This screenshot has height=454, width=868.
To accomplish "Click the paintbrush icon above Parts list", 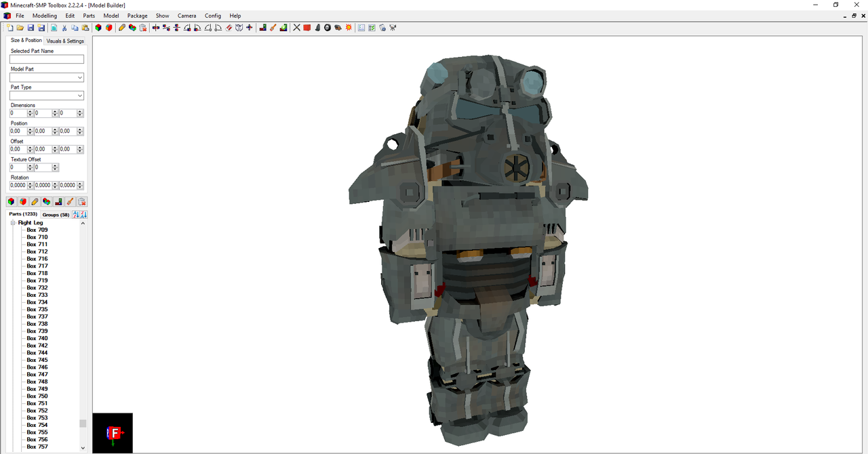I will pos(70,202).
